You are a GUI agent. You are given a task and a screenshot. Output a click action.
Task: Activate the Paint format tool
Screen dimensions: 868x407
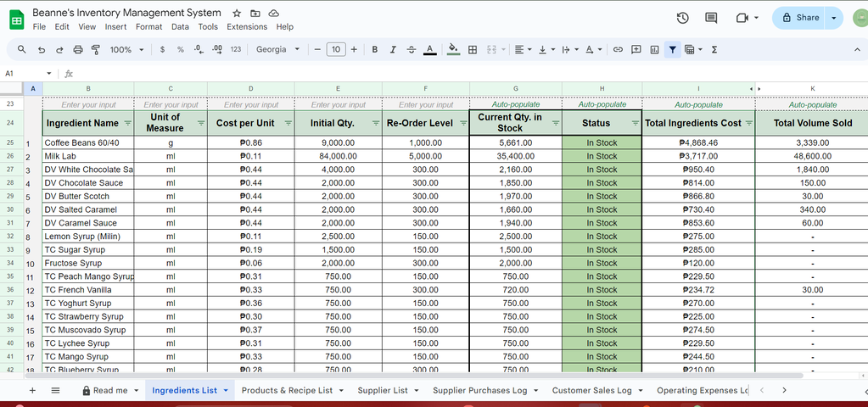pos(96,50)
